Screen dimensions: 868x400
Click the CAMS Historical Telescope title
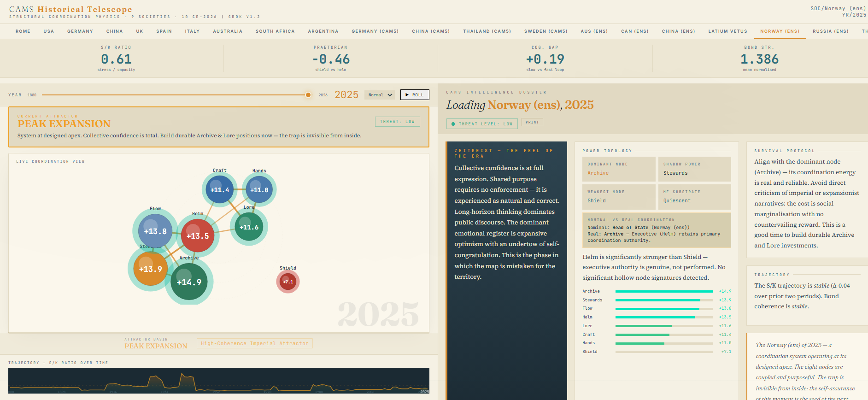point(70,9)
